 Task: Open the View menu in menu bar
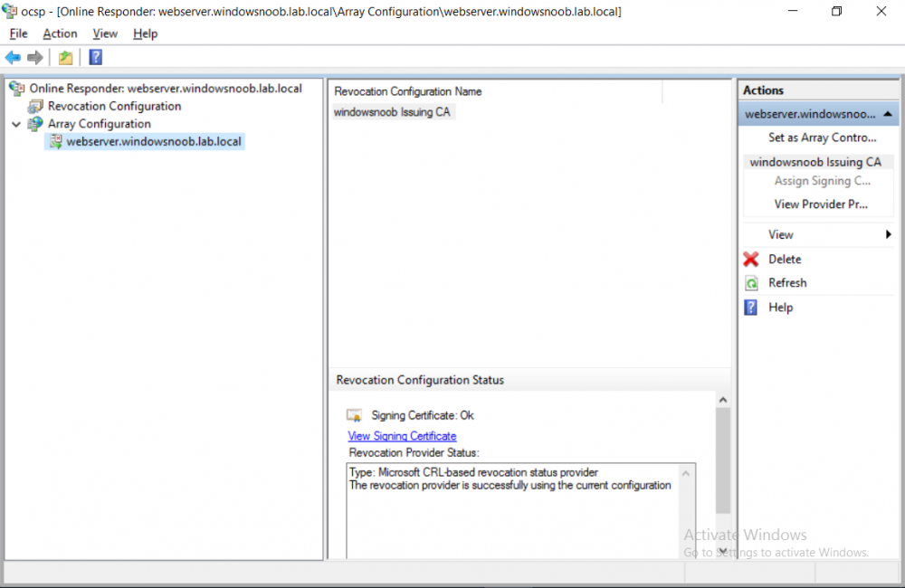click(104, 33)
